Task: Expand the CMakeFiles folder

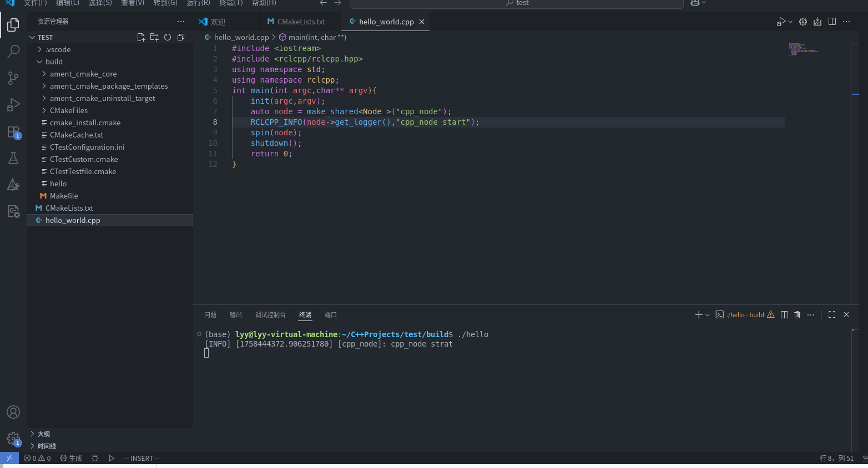Action: pyautogui.click(x=110, y=110)
